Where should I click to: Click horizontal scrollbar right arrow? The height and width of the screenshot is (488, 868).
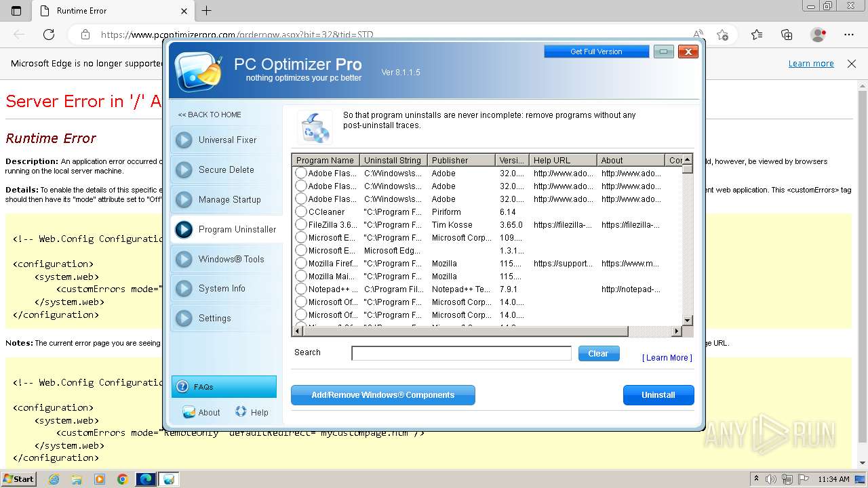[676, 331]
